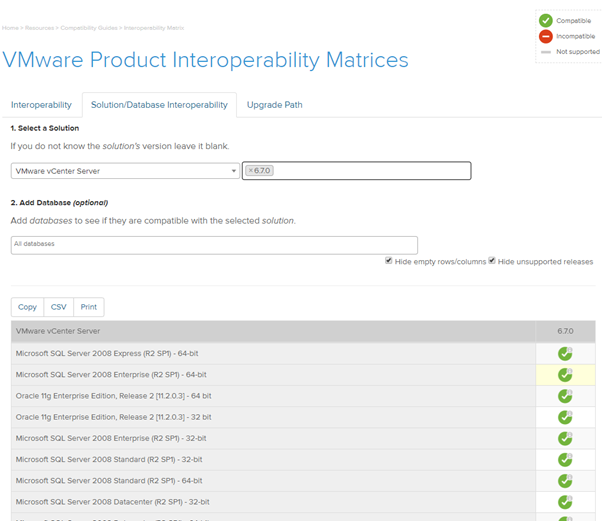This screenshot has height=521, width=602.
Task: Click compatible icon for SQL Server 2008 Standard 32-bit
Action: coord(565,459)
